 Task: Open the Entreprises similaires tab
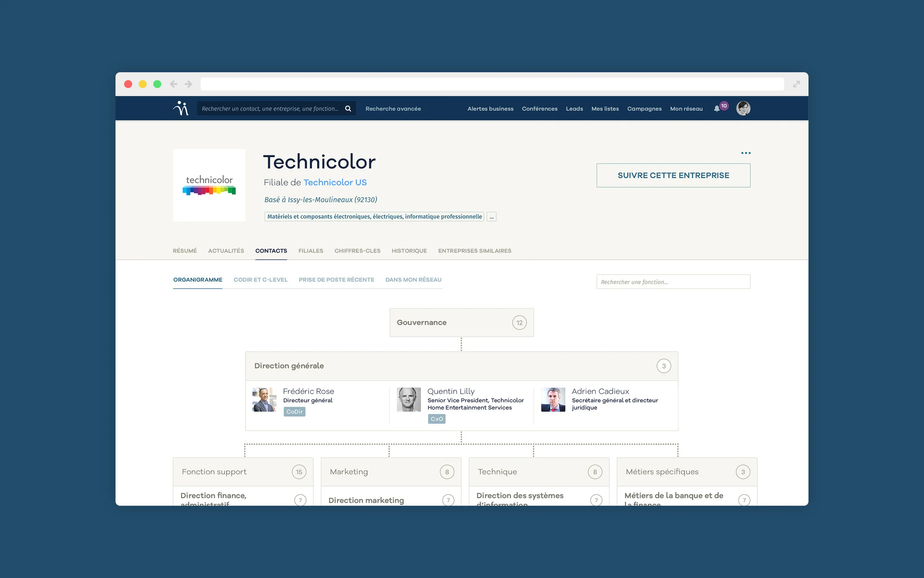point(475,251)
